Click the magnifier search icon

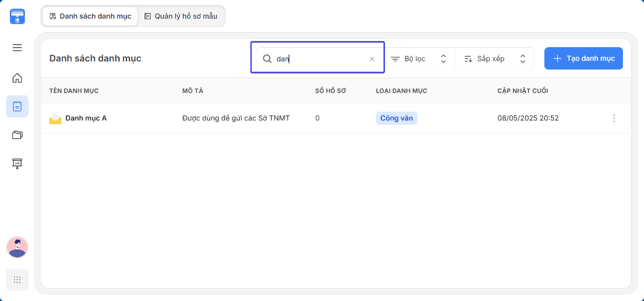[267, 59]
